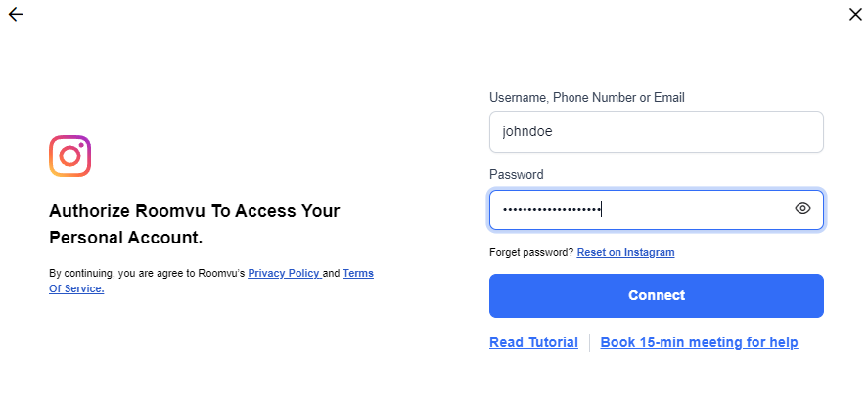Click the Authorize Roomvu heading text
Viewport: 868px width, 398px height.
point(195,211)
